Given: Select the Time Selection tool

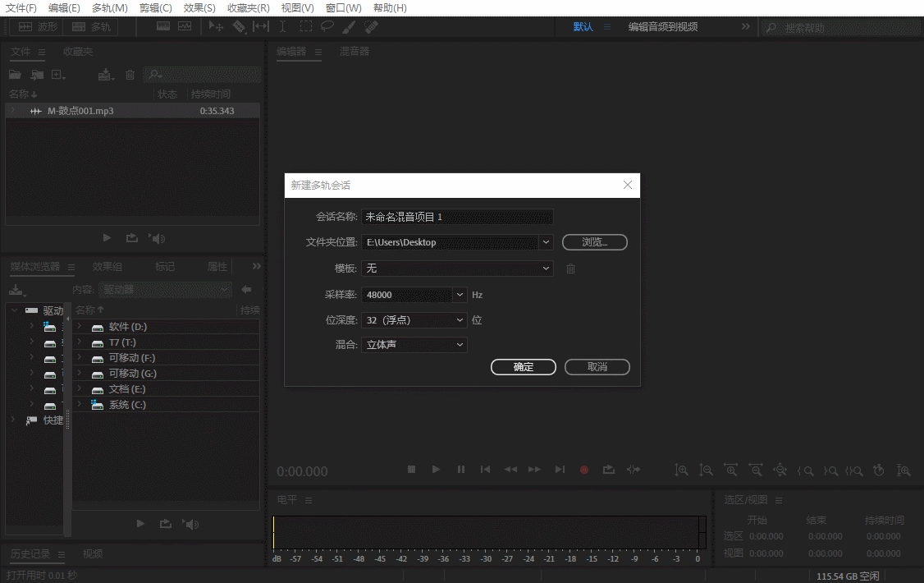Looking at the screenshot, I should [283, 27].
